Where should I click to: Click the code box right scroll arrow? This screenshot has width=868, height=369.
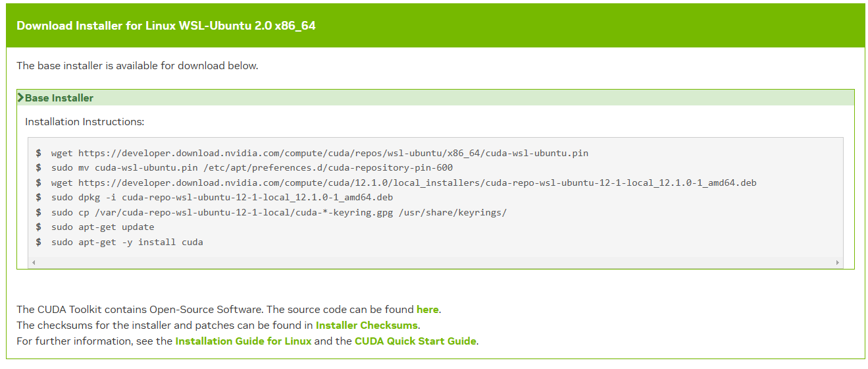point(838,262)
